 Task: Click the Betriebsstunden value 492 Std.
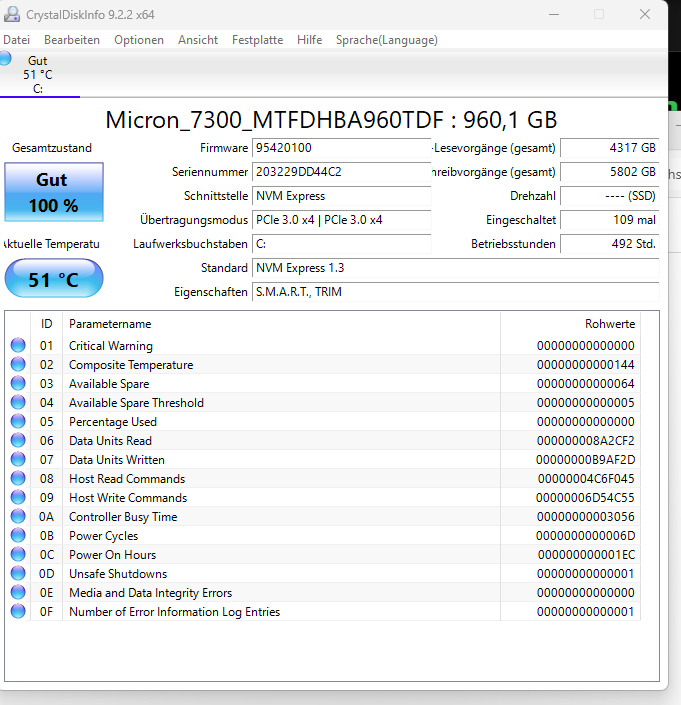[610, 244]
